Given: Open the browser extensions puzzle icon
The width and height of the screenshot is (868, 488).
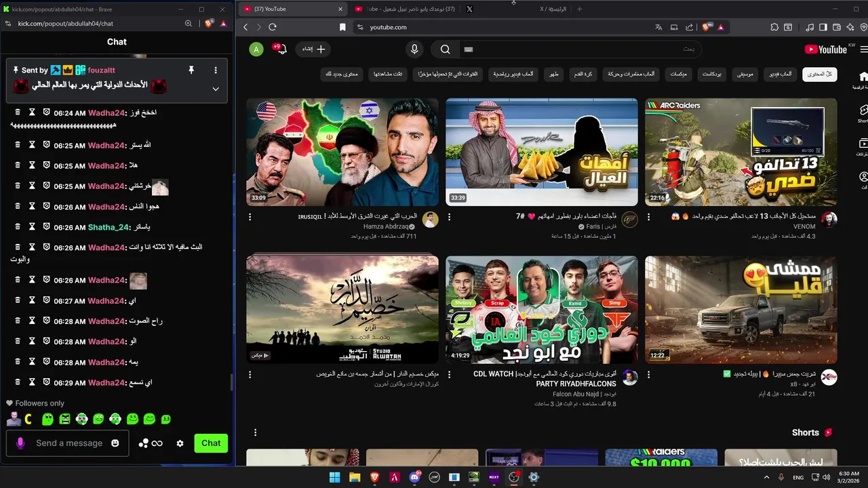Looking at the screenshot, I should (x=774, y=27).
